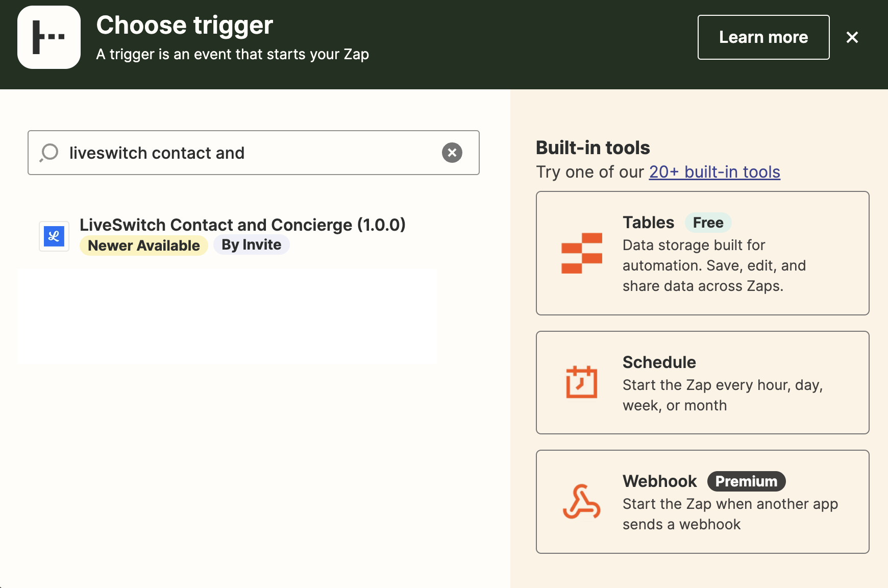This screenshot has height=588, width=888.
Task: Clear the search field text
Action: [x=452, y=153]
